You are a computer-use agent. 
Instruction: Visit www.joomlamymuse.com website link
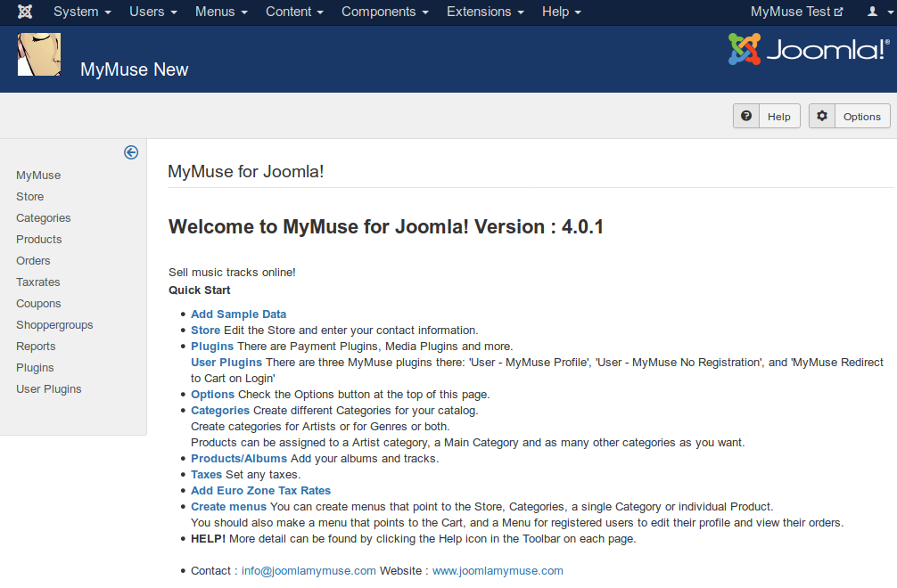click(497, 570)
